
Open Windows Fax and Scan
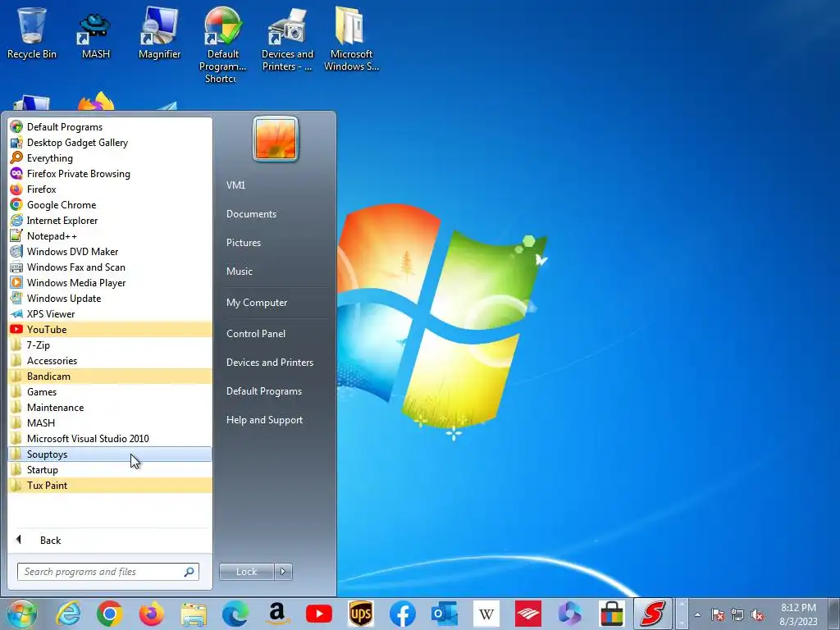[x=110, y=267]
